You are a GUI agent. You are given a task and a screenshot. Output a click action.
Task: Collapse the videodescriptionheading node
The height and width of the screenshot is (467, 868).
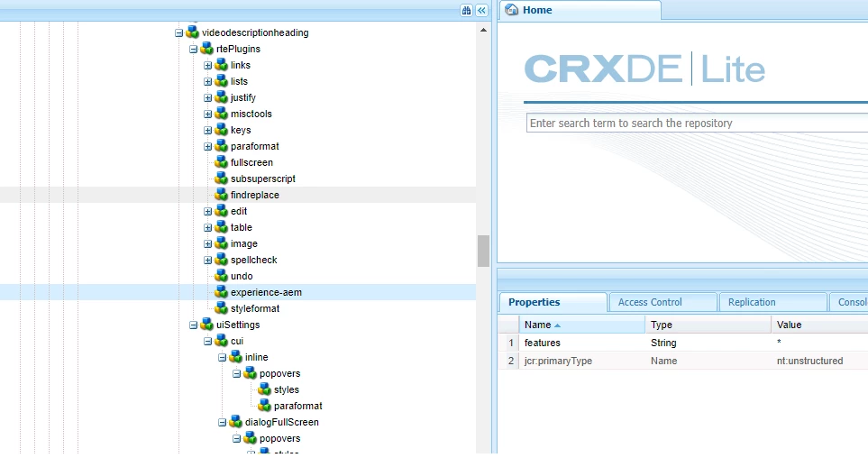click(178, 33)
